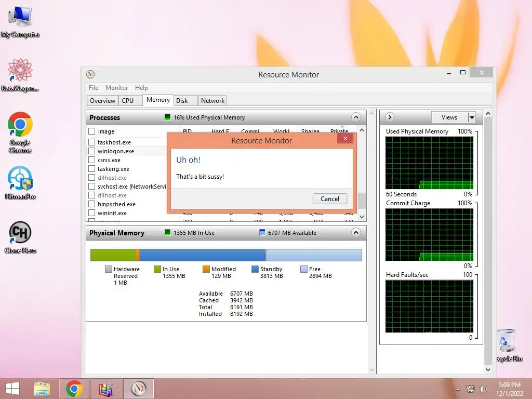Click the Modified orange legend swatch
This screenshot has height=399, width=532.
(x=206, y=269)
